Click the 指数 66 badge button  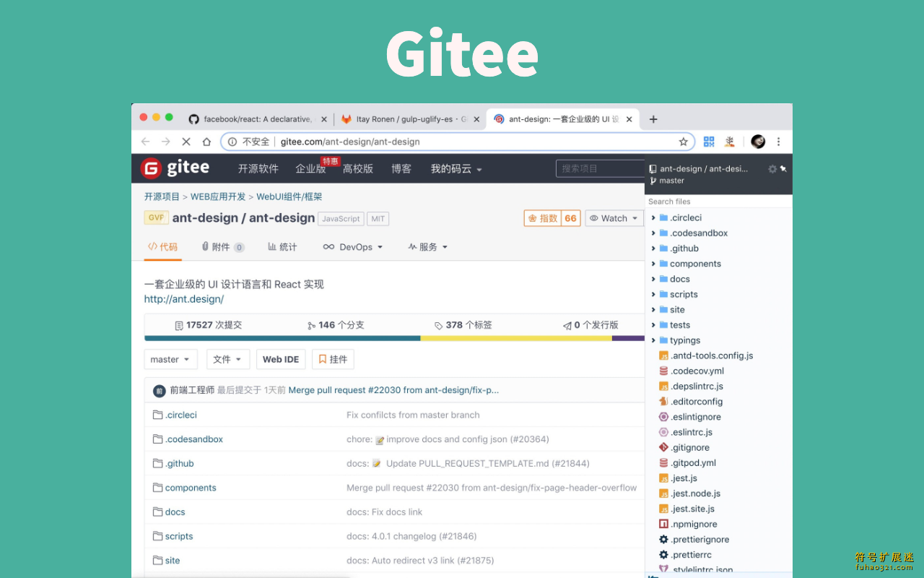point(552,218)
